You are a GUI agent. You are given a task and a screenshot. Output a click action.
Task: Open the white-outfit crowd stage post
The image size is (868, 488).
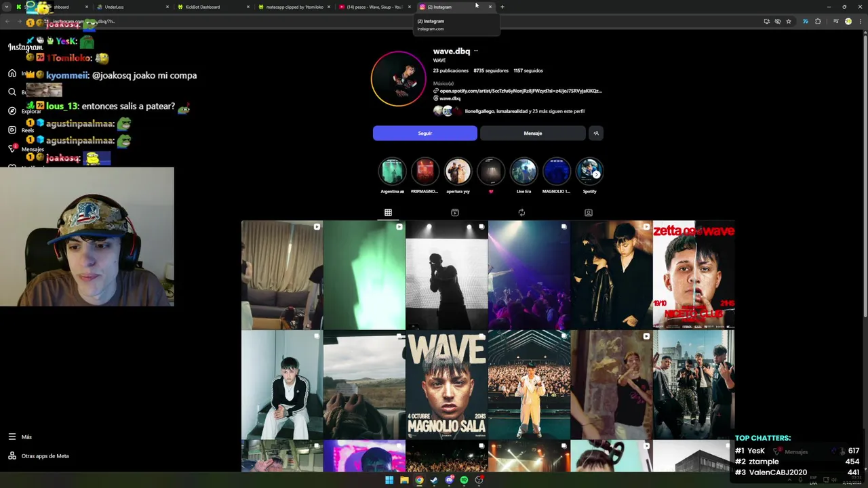click(x=529, y=385)
